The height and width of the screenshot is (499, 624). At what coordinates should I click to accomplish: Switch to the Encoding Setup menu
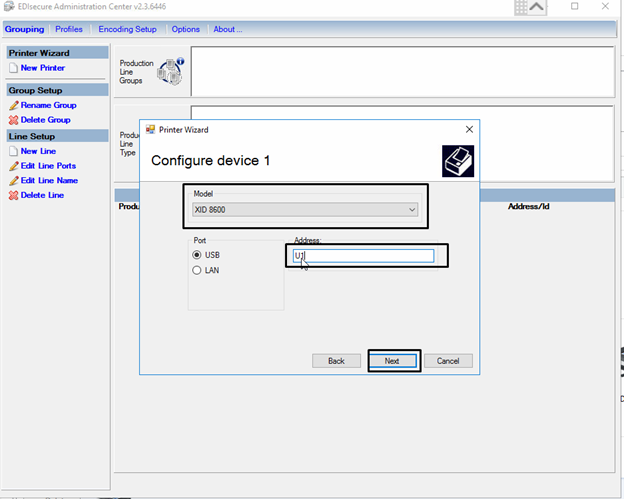click(127, 29)
